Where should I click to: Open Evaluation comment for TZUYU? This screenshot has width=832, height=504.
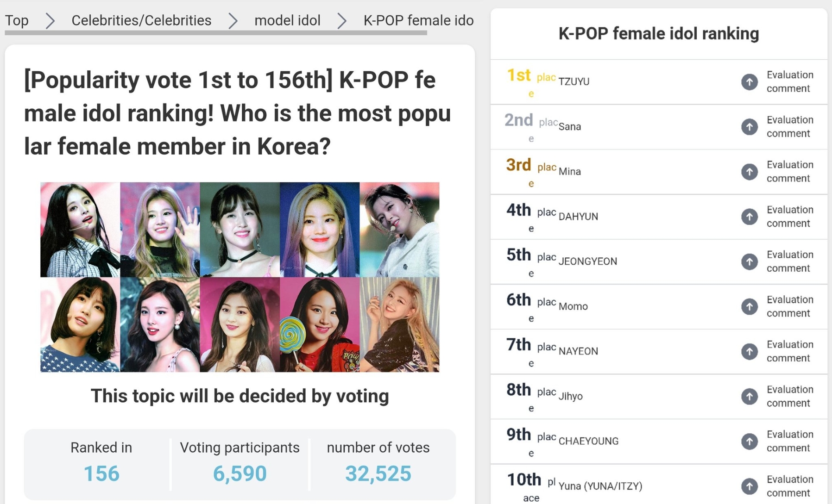coord(790,81)
